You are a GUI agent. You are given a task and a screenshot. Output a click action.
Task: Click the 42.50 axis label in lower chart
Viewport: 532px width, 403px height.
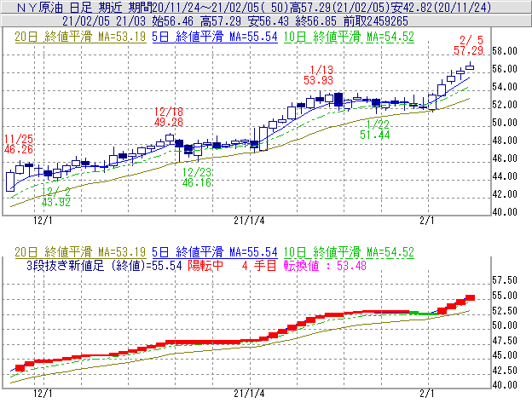point(505,370)
